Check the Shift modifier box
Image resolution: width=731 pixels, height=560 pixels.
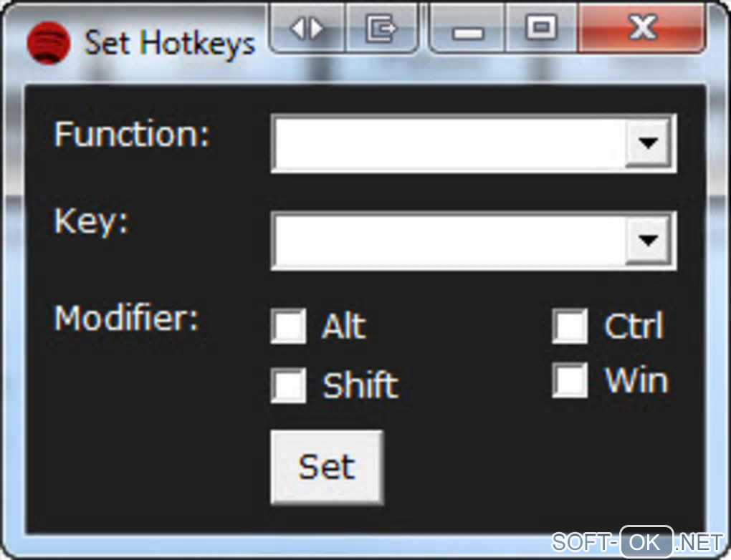[x=288, y=385]
